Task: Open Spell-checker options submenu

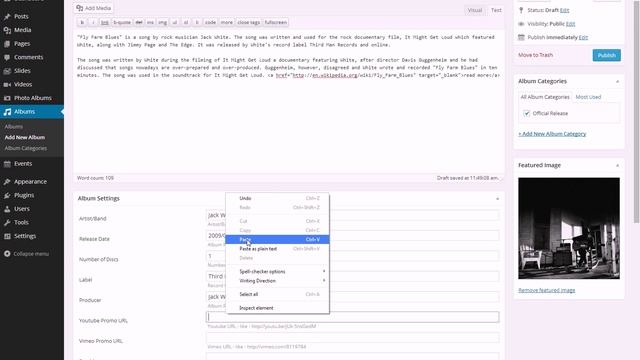Action: (278, 272)
